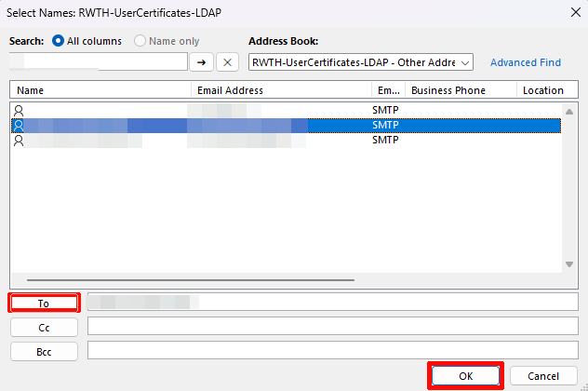Click the first contact's person icon
The width and height of the screenshot is (588, 391).
(x=19, y=110)
